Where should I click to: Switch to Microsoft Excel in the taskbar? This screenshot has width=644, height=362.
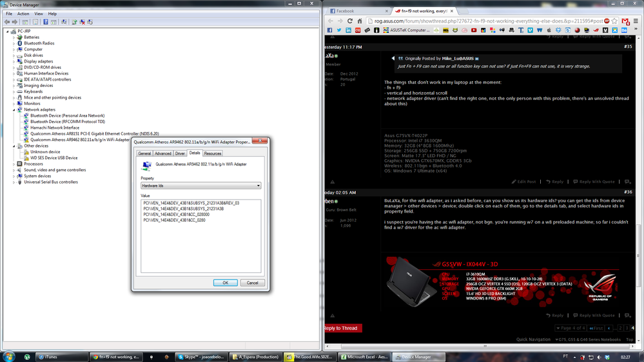(x=365, y=357)
